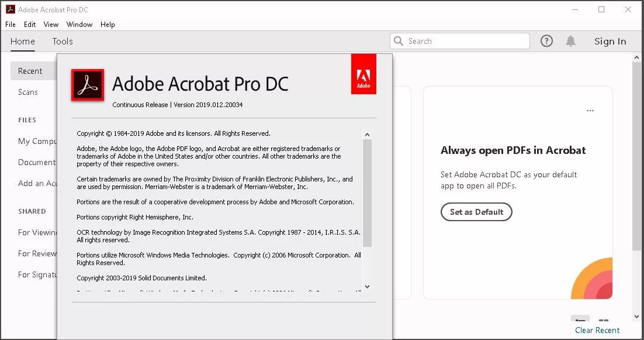This screenshot has height=340, width=644.
Task: Switch to the Tools tab
Action: coord(63,41)
